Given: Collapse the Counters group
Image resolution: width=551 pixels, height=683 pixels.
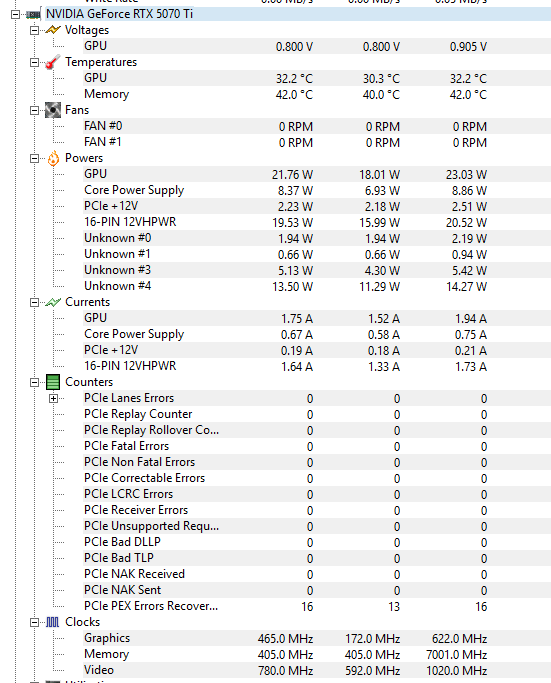Looking at the screenshot, I should tap(34, 382).
